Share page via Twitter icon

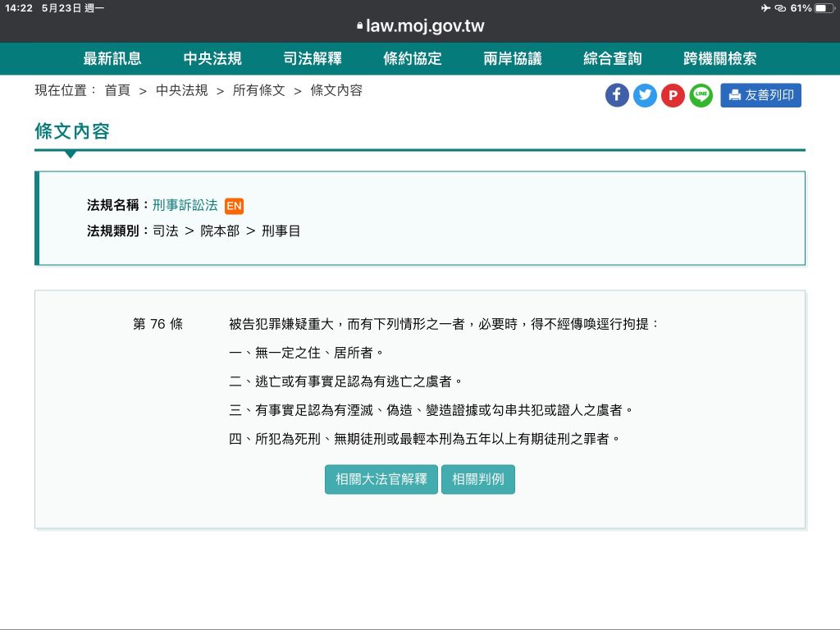point(645,95)
